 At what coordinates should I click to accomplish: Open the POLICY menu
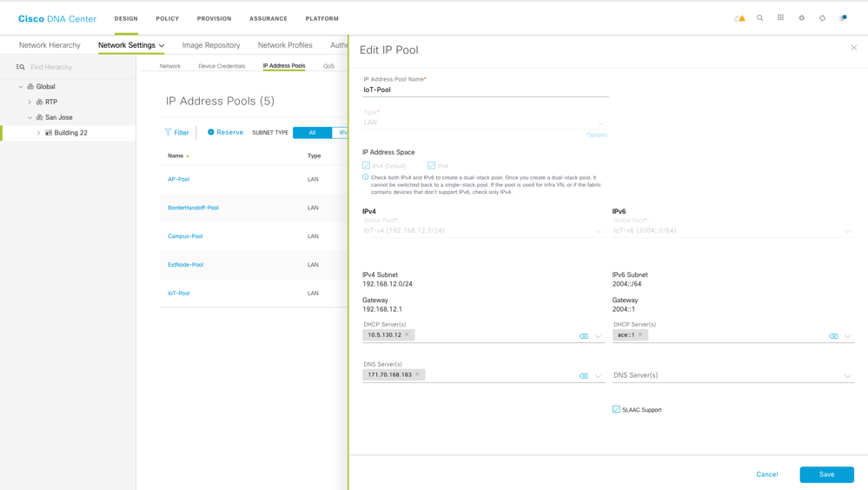[x=167, y=18]
